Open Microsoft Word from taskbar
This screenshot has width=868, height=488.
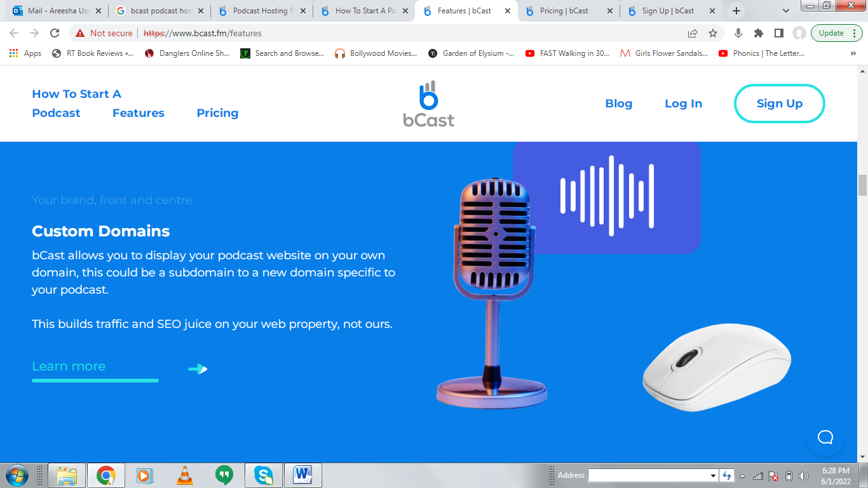302,475
